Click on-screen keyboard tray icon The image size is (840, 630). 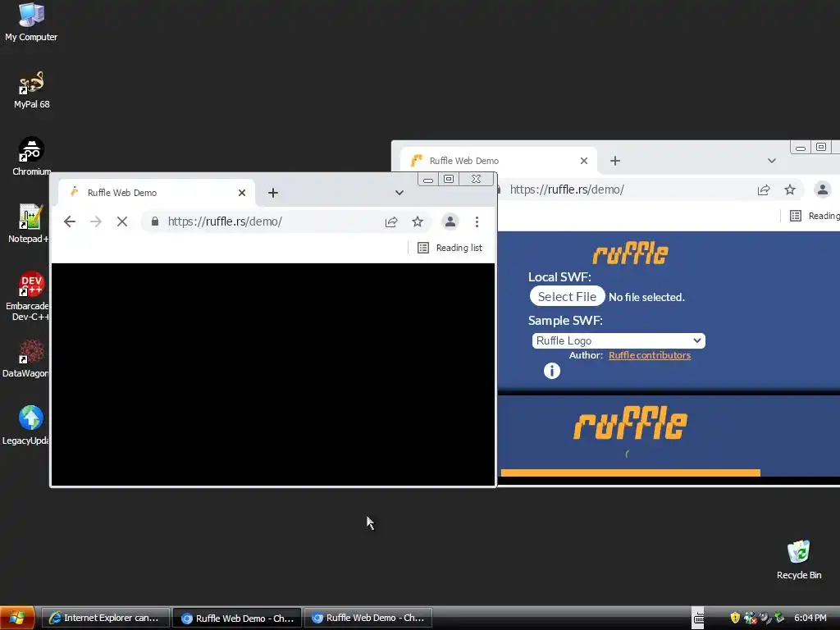pyautogui.click(x=699, y=618)
